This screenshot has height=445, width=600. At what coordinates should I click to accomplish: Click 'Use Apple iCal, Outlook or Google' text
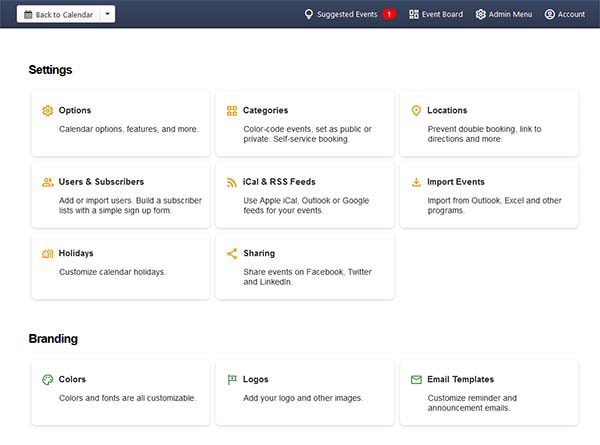306,206
